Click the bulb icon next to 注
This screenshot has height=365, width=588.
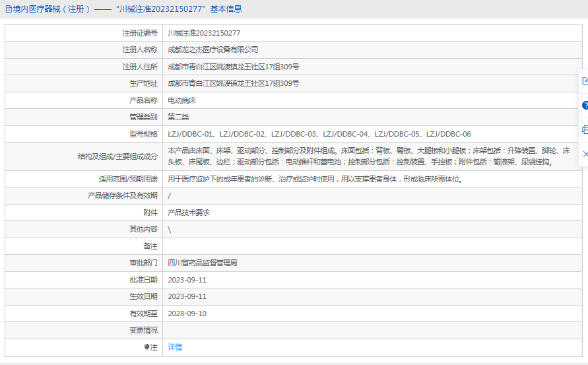tap(147, 347)
